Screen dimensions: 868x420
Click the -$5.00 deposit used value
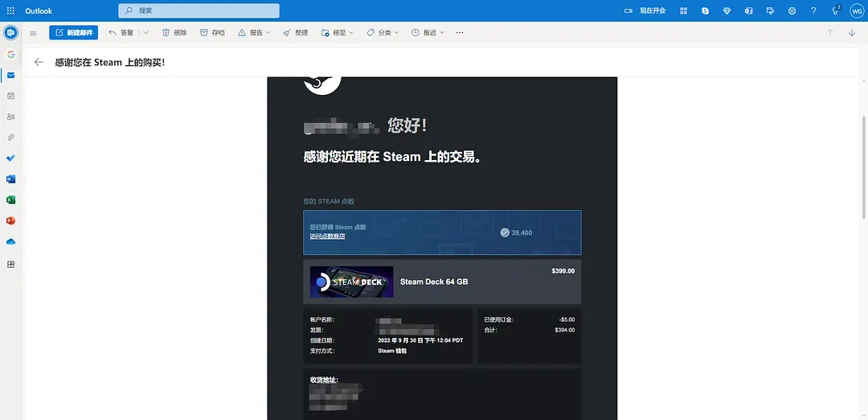(567, 319)
